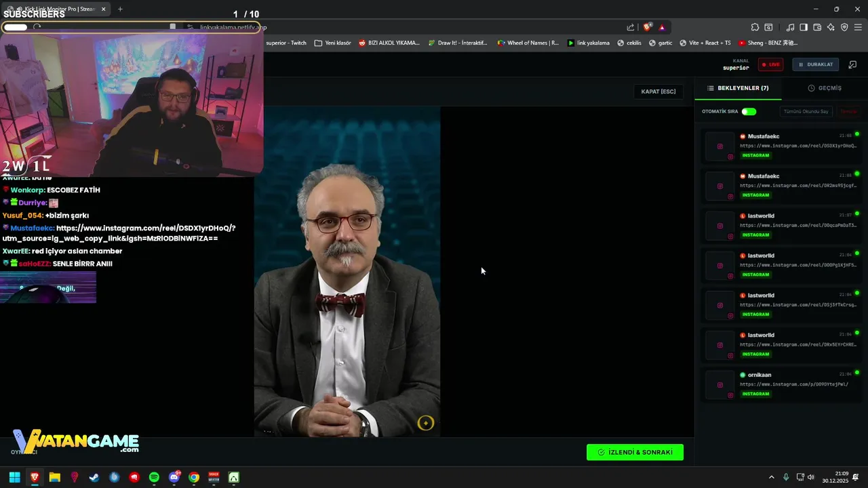The height and width of the screenshot is (488, 868).
Task: Open the Instagram URL in Mustafaekc's chat message
Action: click(x=119, y=233)
